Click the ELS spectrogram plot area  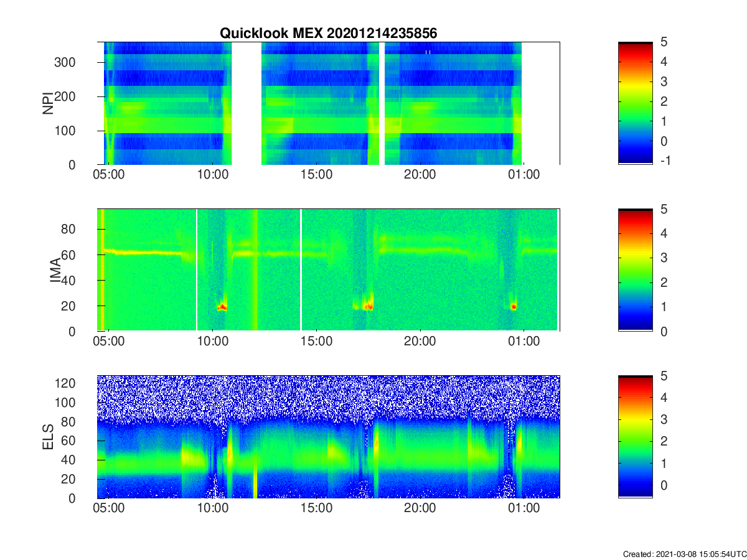point(328,437)
